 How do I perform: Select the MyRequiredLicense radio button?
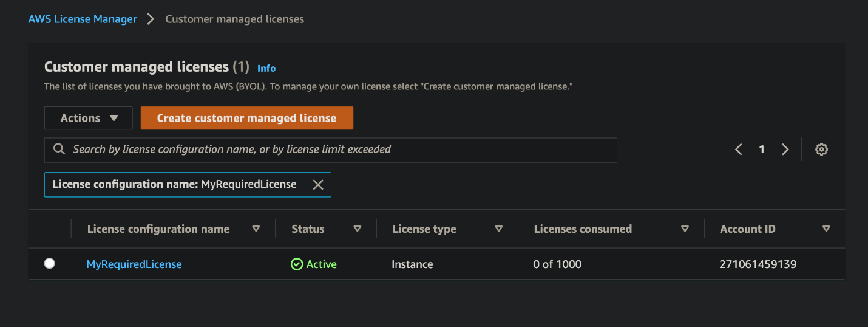tap(50, 264)
